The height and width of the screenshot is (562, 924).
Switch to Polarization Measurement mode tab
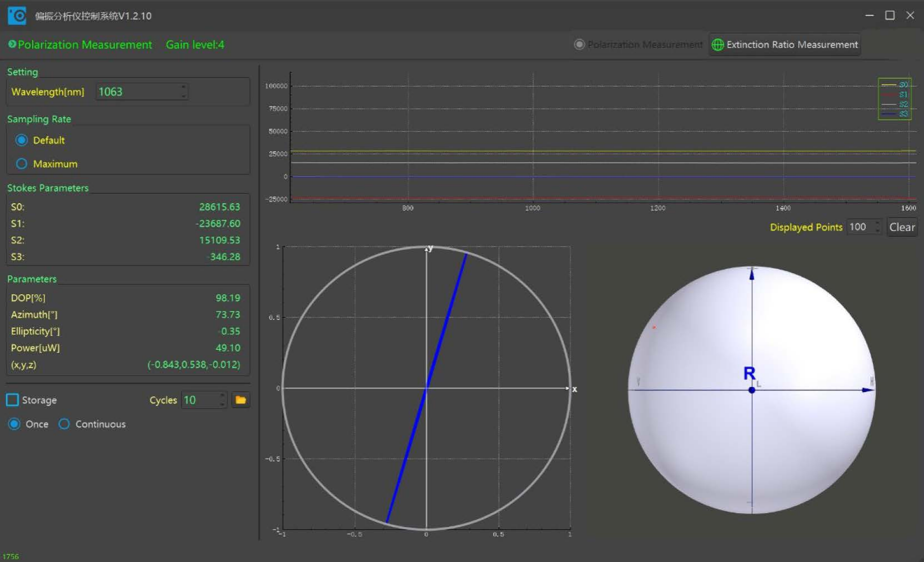[639, 44]
